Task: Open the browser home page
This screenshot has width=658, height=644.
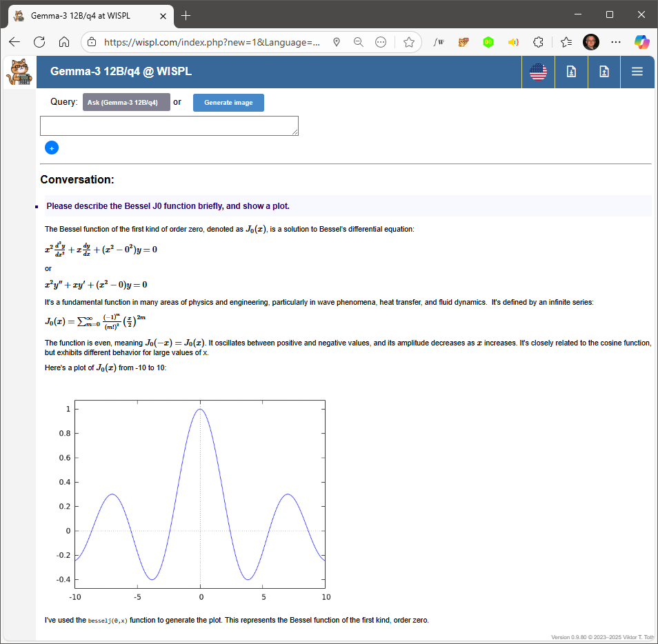Action: tap(64, 42)
